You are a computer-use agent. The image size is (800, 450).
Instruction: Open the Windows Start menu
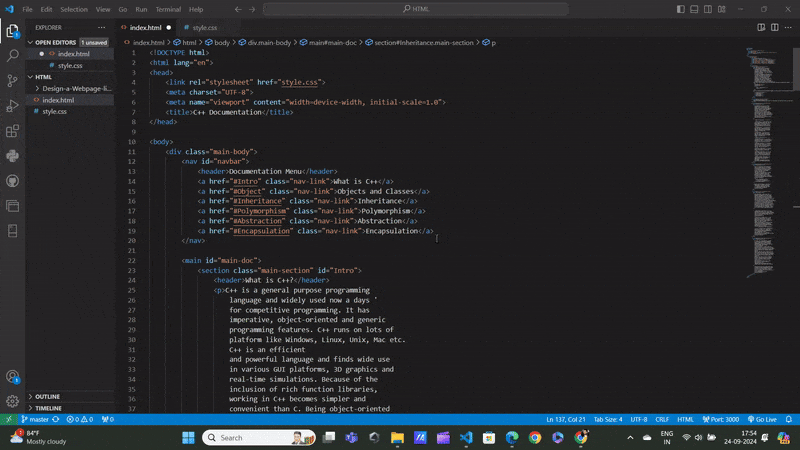tap(188, 438)
